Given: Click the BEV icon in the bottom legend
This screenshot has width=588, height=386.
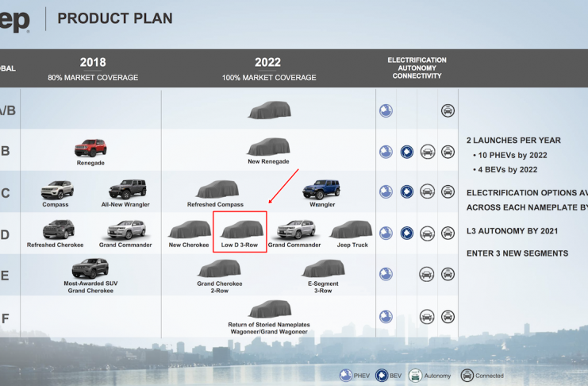Looking at the screenshot, I should point(381,376).
